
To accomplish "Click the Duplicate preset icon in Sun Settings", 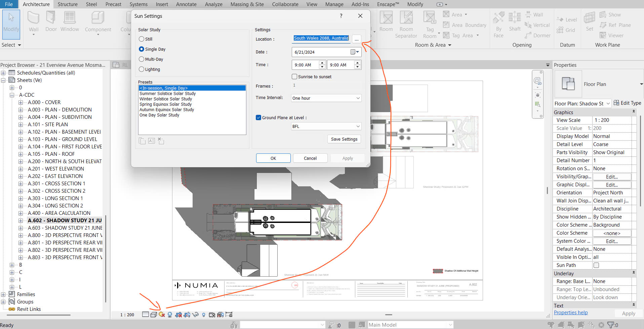I will pos(142,141).
